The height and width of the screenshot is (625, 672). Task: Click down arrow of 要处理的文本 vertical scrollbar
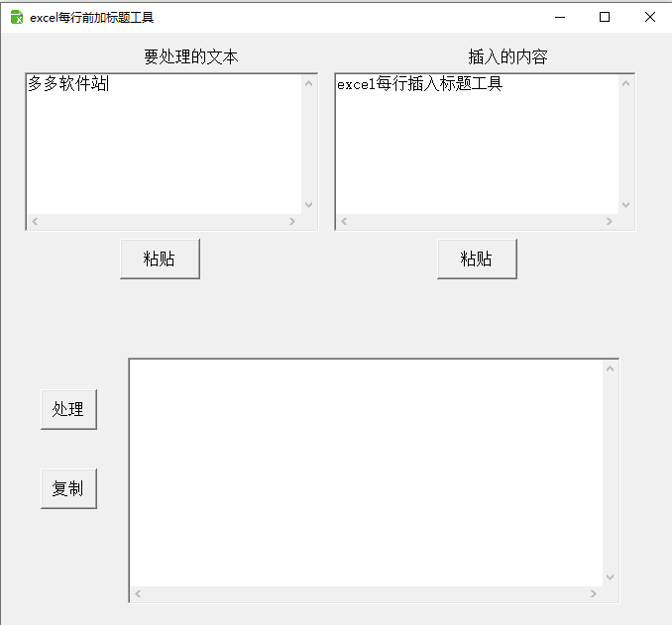click(x=308, y=205)
